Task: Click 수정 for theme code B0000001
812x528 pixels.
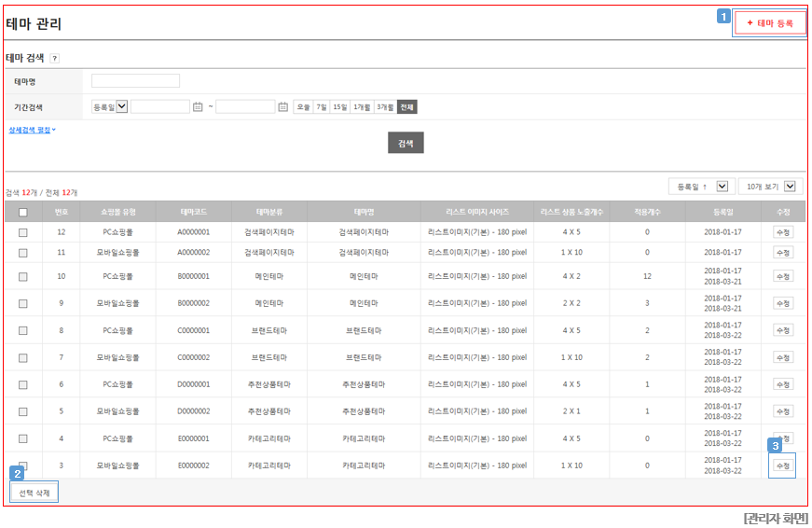Action: pos(783,277)
